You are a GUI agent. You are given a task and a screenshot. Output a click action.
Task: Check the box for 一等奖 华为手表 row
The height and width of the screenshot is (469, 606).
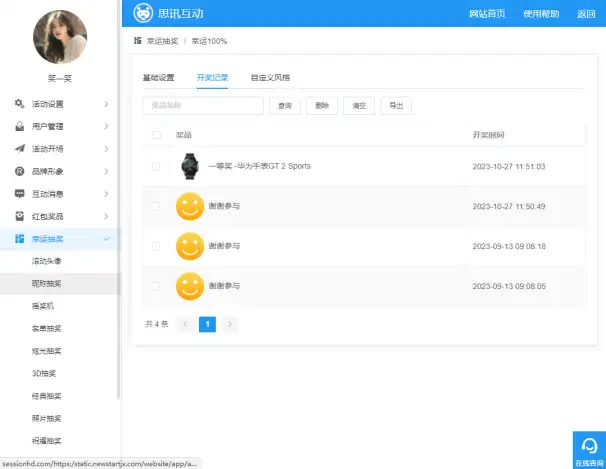pos(156,166)
